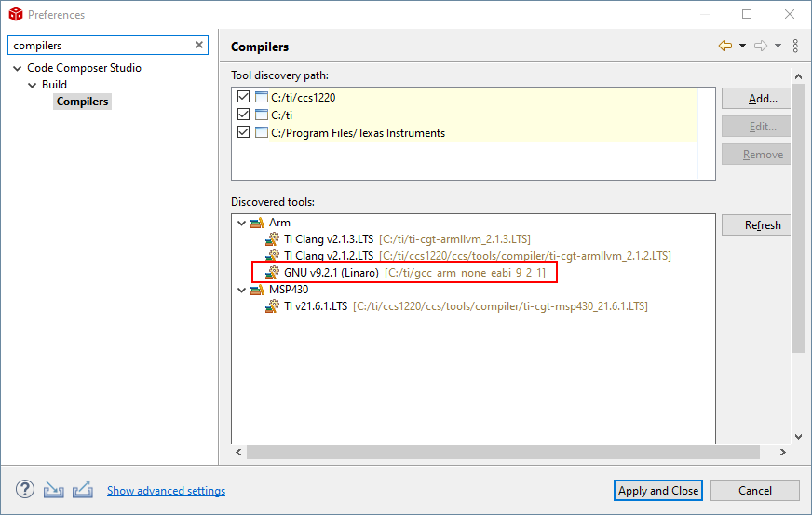Collapse the Code Composer Studio tree node
Viewport: 812px width, 515px height.
(17, 68)
